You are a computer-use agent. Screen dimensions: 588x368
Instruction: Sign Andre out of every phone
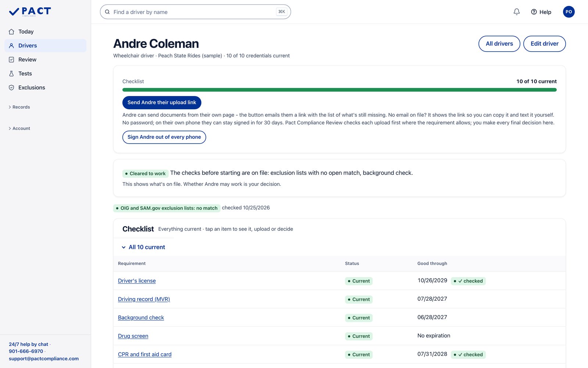164,137
